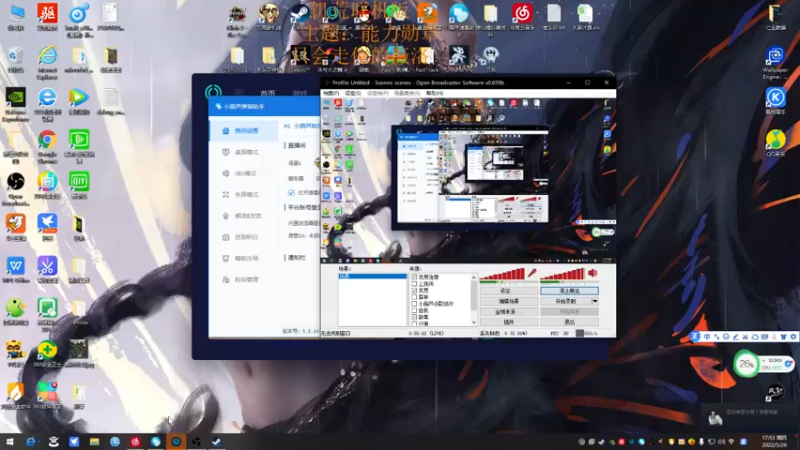The width and height of the screenshot is (800, 450).
Task: Switch to 首页 tab in dark window
Action: [268, 92]
